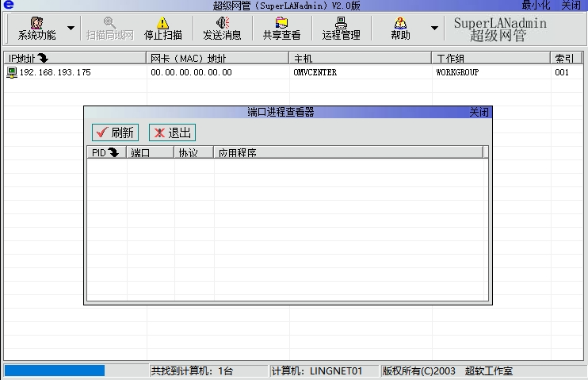Sort port viewer by PID column
The image size is (588, 380).
click(107, 152)
